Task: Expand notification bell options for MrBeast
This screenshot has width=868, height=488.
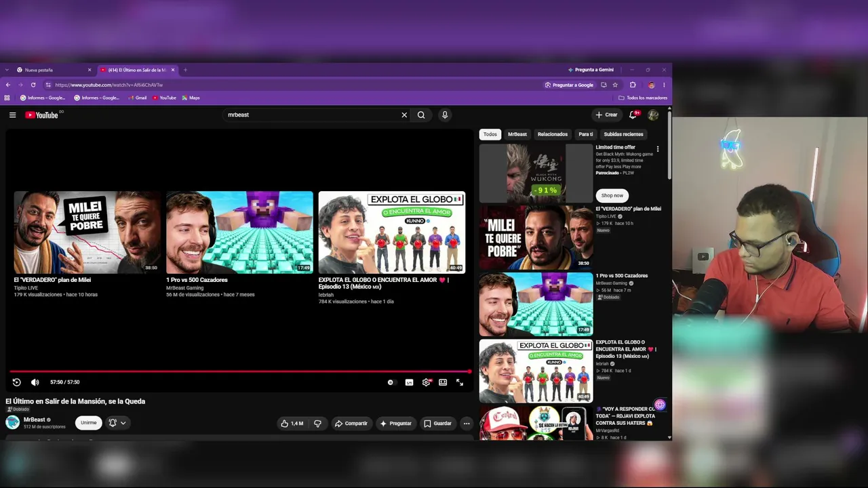Action: click(117, 423)
